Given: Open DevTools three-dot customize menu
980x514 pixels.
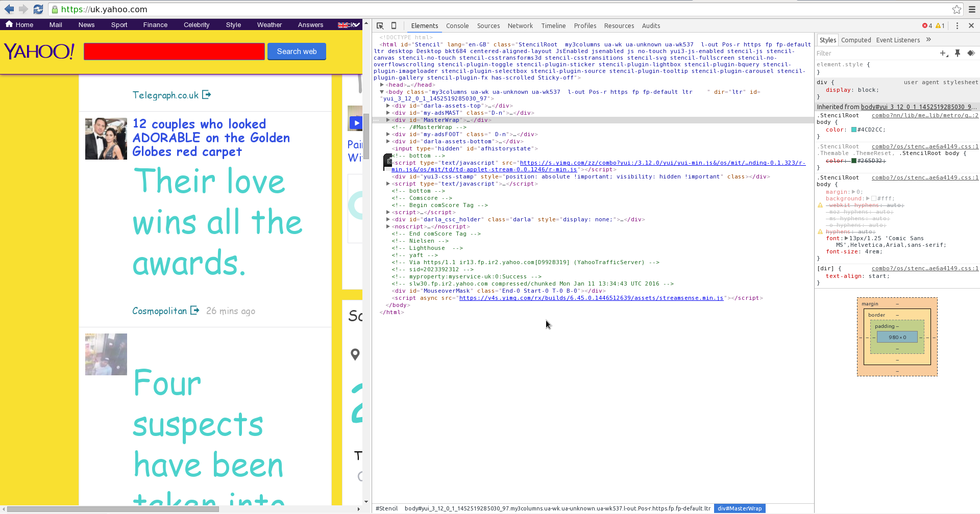Looking at the screenshot, I should 957,25.
